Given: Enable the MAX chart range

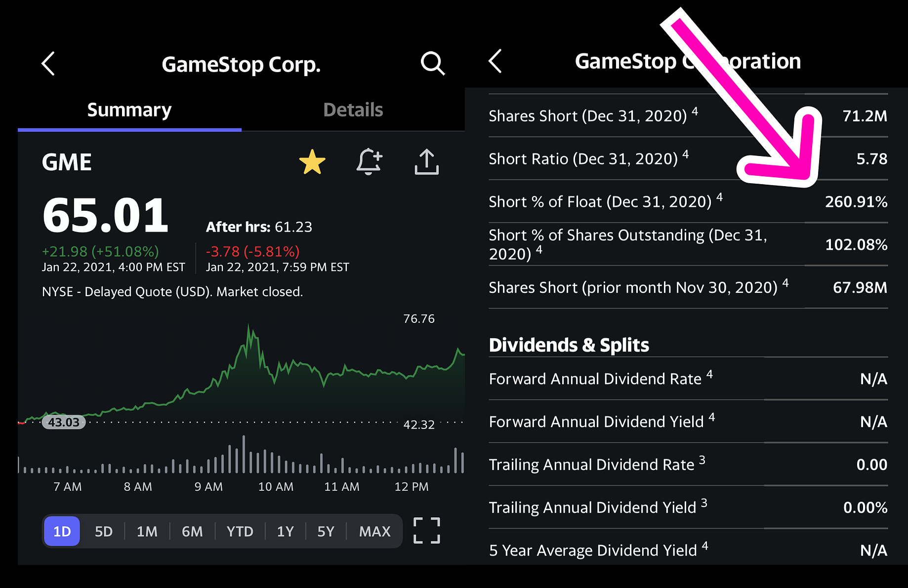Looking at the screenshot, I should tap(374, 531).
